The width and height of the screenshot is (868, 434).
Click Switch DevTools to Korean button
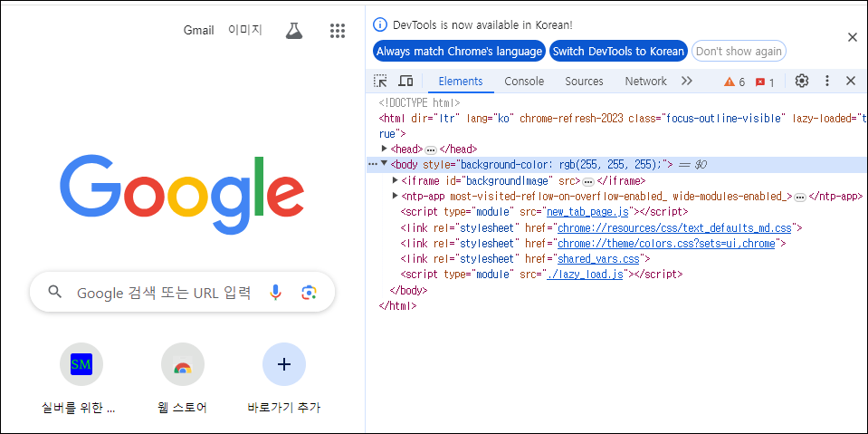pyautogui.click(x=618, y=51)
